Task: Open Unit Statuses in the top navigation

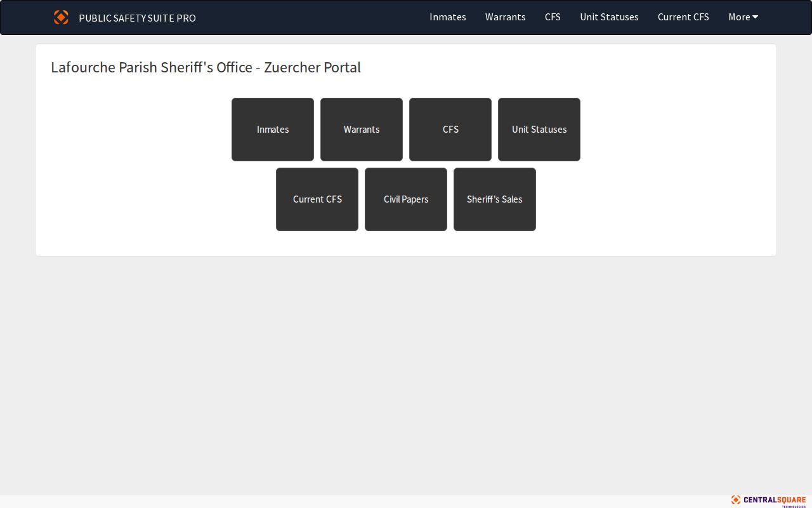Action: pos(609,17)
